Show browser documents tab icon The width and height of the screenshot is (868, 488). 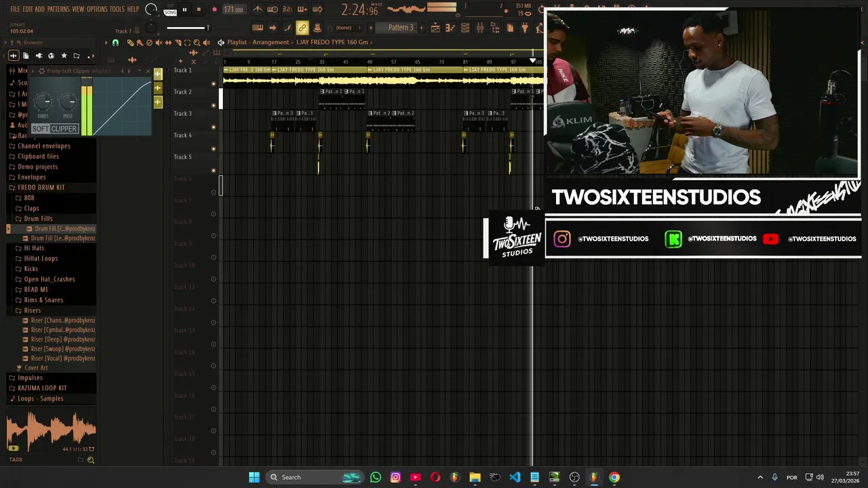(x=26, y=56)
